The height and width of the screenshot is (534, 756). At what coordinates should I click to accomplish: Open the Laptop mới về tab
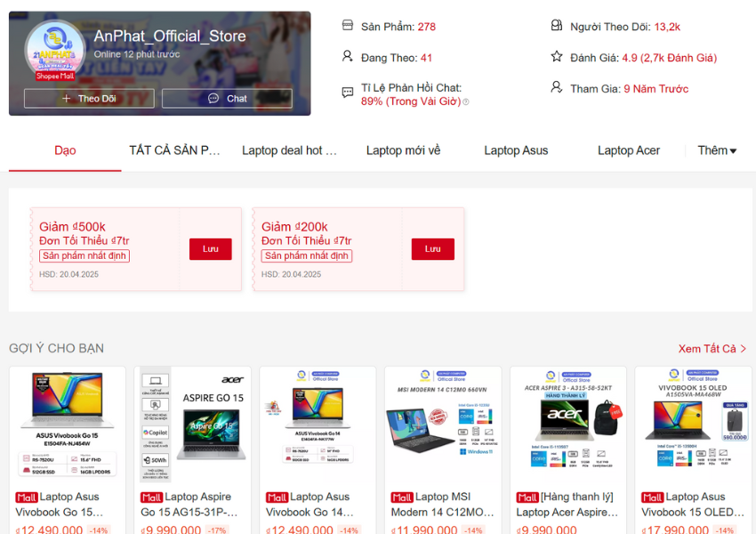pos(403,150)
